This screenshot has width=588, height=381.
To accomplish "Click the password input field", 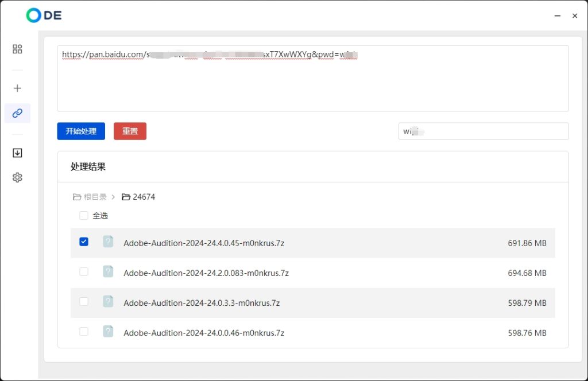I will pos(483,131).
